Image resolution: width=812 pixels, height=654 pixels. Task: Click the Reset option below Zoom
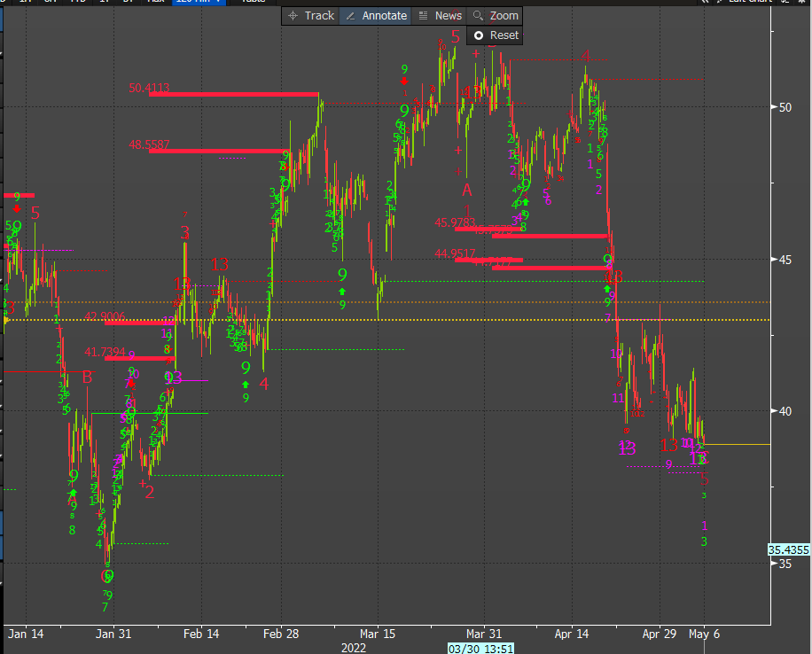point(495,35)
